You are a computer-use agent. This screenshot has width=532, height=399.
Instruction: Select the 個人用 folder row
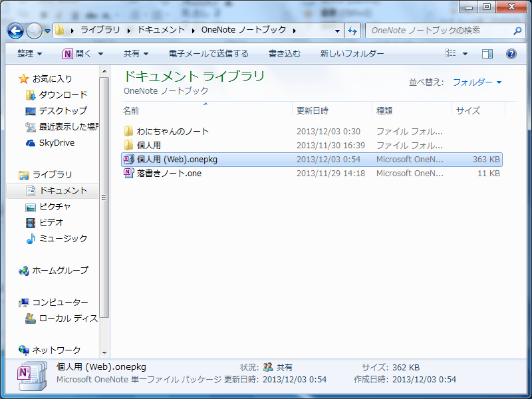[311, 146]
